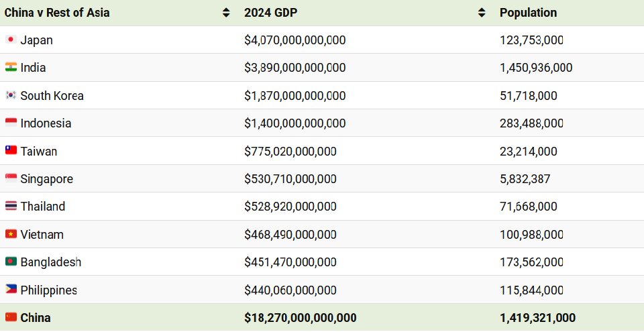
Task: Click the Singapore flag icon
Action: (11, 179)
